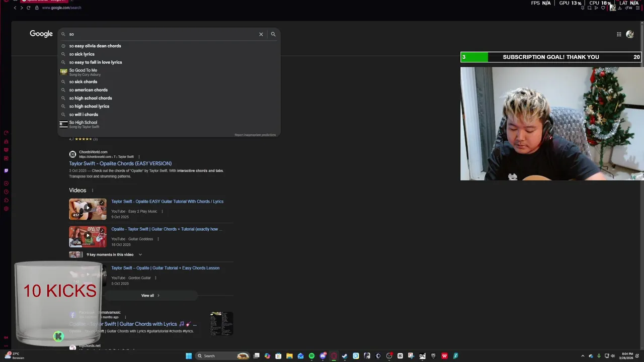This screenshot has height=362, width=644.
Task: Select suggestion 'so easy olivia dean chords'
Action: [x=169, y=46]
